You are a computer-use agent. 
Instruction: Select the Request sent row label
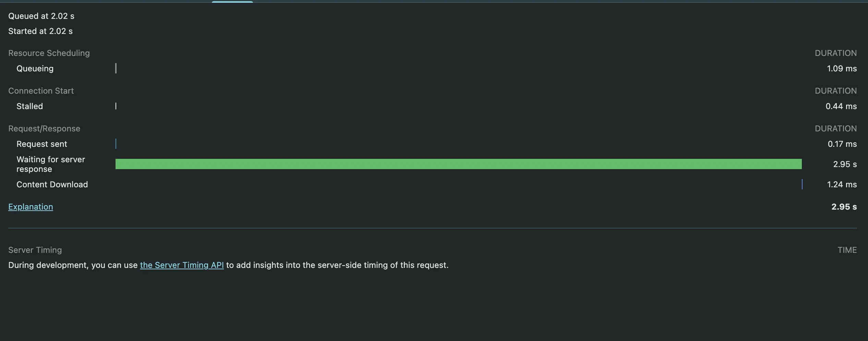click(42, 144)
